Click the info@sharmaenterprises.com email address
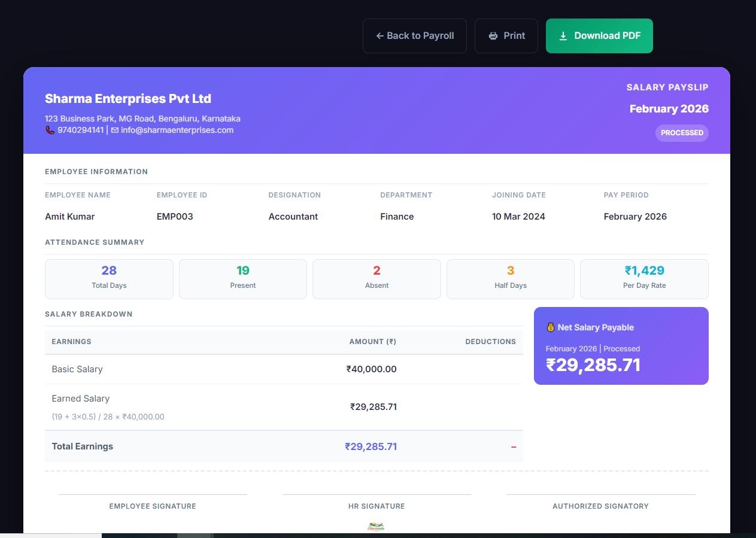Screen dimensions: 756x538 pos(177,130)
